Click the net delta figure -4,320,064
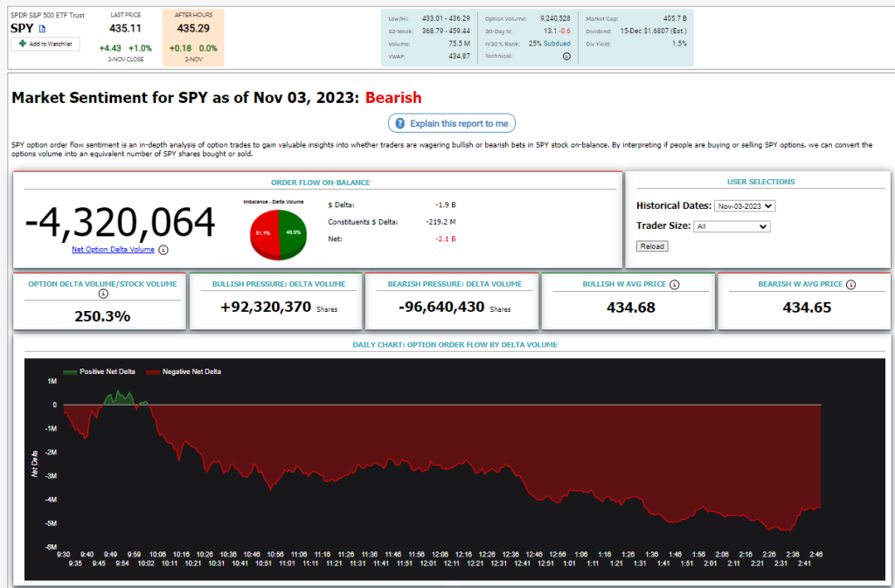 tap(121, 223)
